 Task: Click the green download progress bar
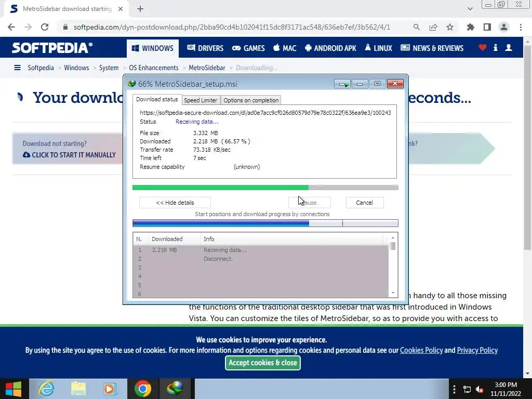click(x=265, y=187)
